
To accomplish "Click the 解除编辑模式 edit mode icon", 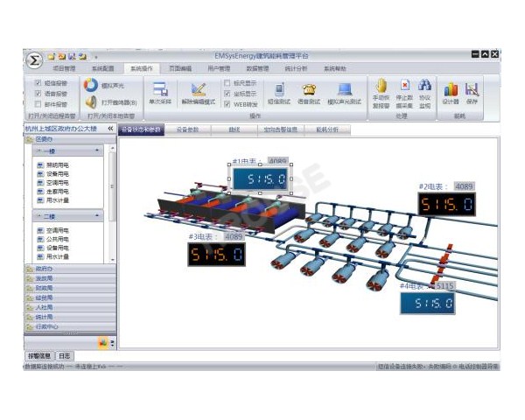I will pos(199,91).
